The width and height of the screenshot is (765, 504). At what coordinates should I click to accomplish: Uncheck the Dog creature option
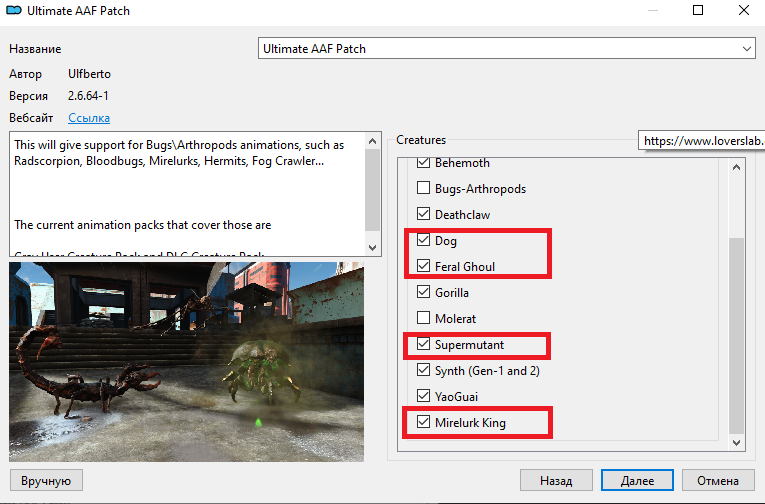[x=423, y=241]
